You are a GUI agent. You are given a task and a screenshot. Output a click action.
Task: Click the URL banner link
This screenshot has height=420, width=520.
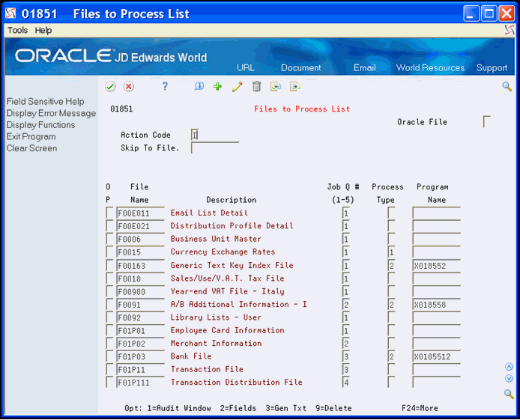(x=246, y=67)
